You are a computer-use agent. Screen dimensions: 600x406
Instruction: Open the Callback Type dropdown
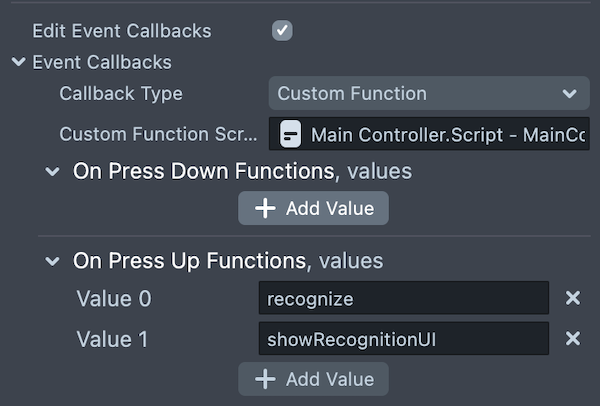(x=428, y=94)
